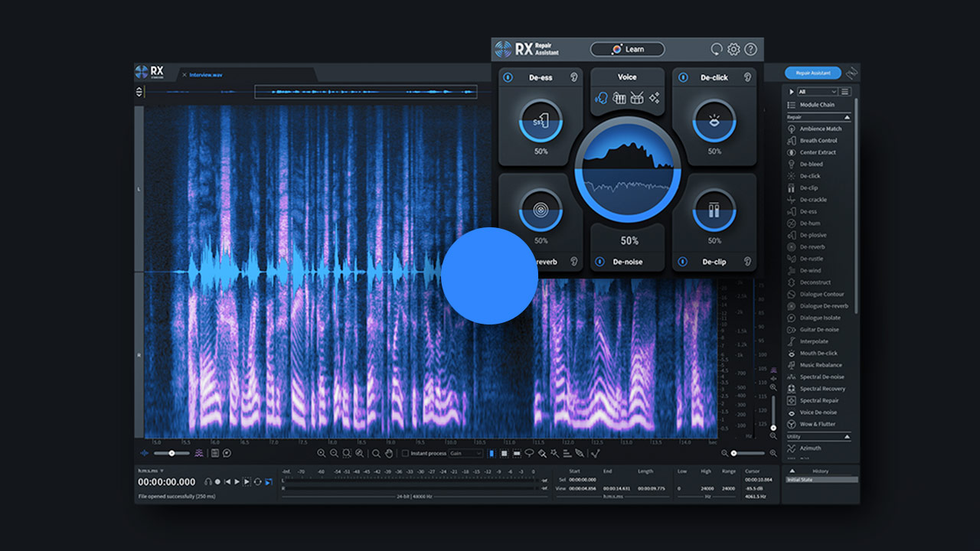Enable the Instant process checkbox
Viewport: 980px width, 551px height.
[x=405, y=453]
